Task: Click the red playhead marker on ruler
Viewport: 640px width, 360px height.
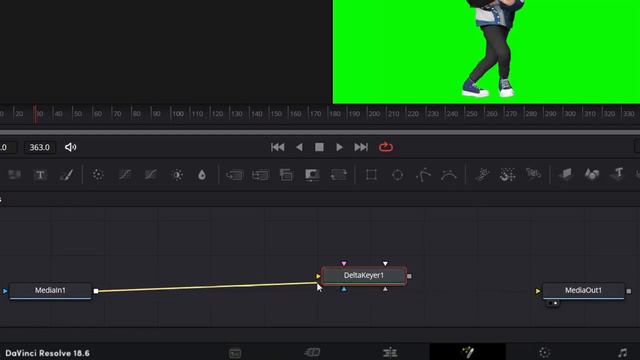Action: pyautogui.click(x=35, y=114)
